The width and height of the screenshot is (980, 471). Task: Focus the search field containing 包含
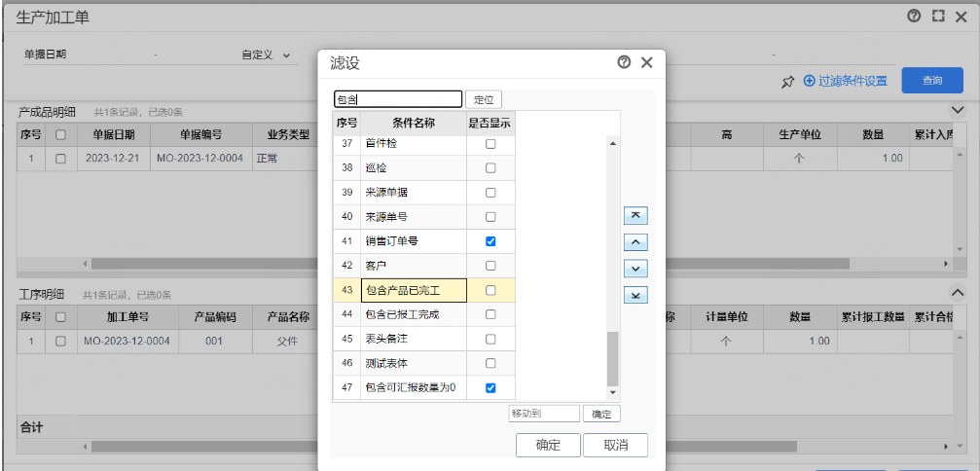click(398, 99)
